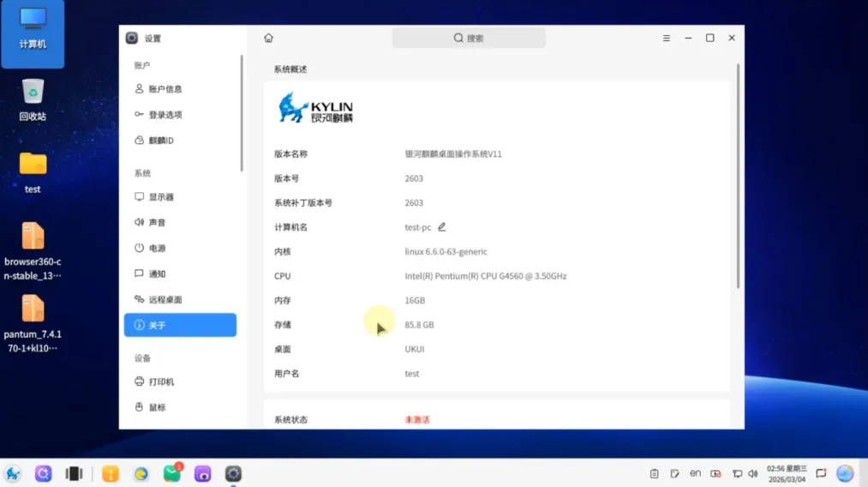Viewport: 868px width, 487px height.
Task: Open 显示器 display settings
Action: 181,196
